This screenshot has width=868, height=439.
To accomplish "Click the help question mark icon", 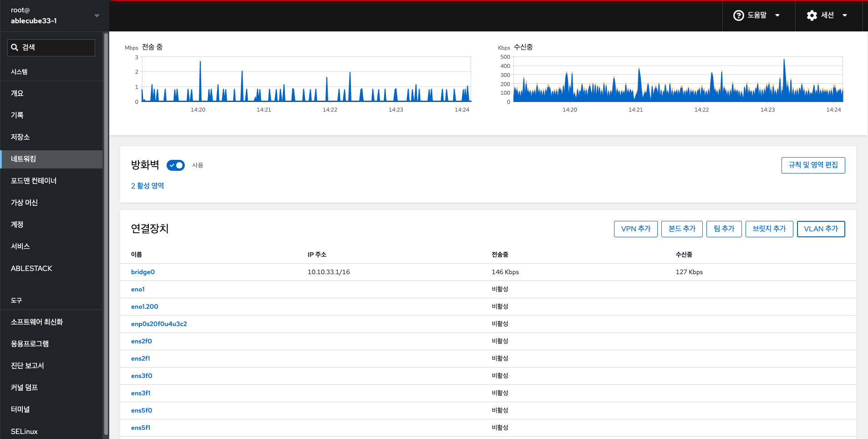I will click(738, 15).
